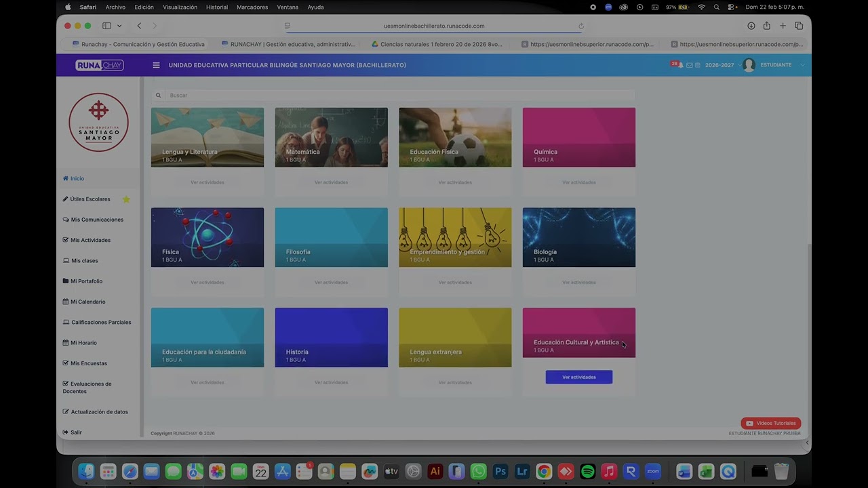The height and width of the screenshot is (488, 868).
Task: Switch to the RUNACHAY | Gestión educativa tab
Action: click(x=288, y=44)
